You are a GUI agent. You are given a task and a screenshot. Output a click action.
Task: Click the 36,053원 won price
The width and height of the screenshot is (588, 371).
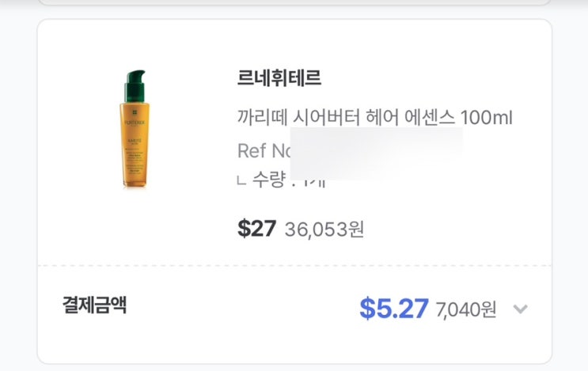(x=324, y=229)
